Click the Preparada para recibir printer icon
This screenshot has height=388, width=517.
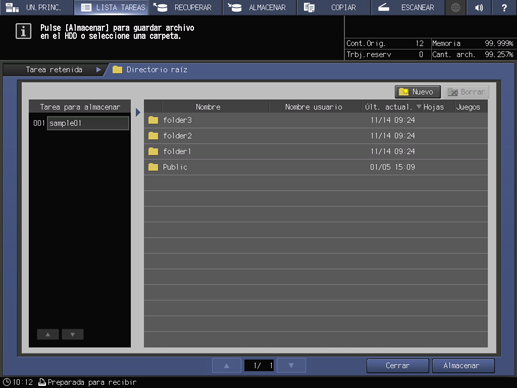click(42, 382)
